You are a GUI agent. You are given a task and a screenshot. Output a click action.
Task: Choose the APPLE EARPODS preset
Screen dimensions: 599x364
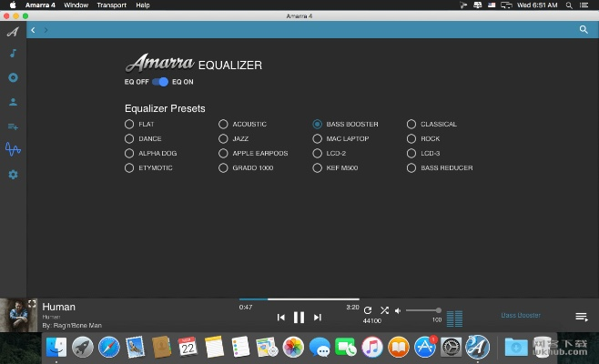click(x=223, y=154)
